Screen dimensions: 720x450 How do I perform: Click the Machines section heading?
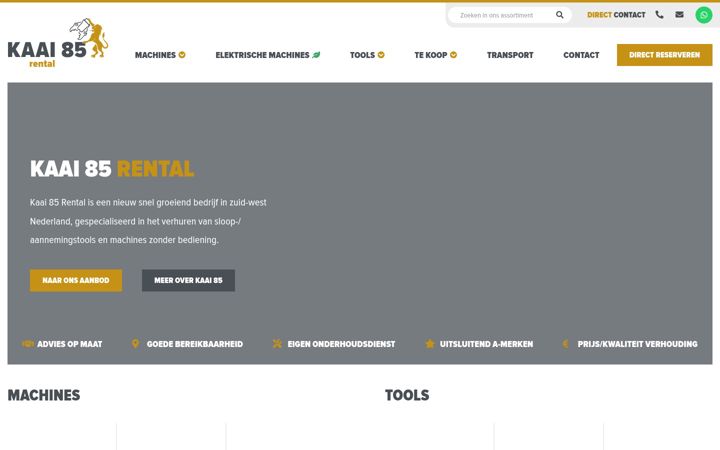tap(44, 395)
